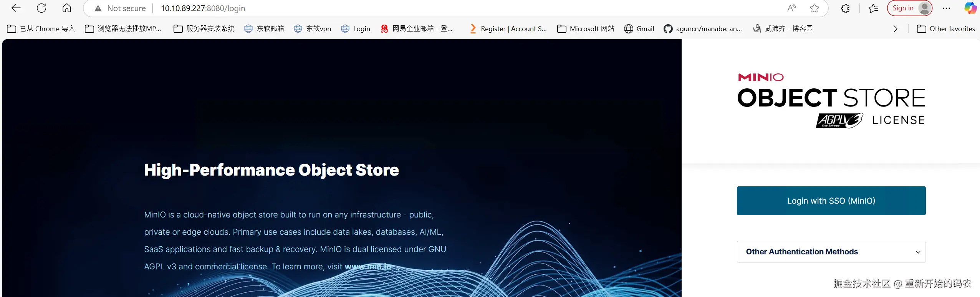Open browser Extensions puzzle icon

pos(845,8)
